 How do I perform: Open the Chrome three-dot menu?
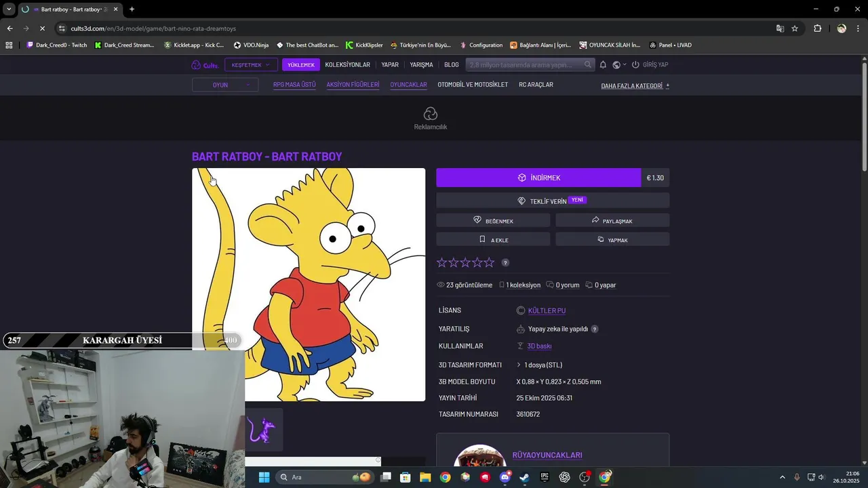coord(858,28)
